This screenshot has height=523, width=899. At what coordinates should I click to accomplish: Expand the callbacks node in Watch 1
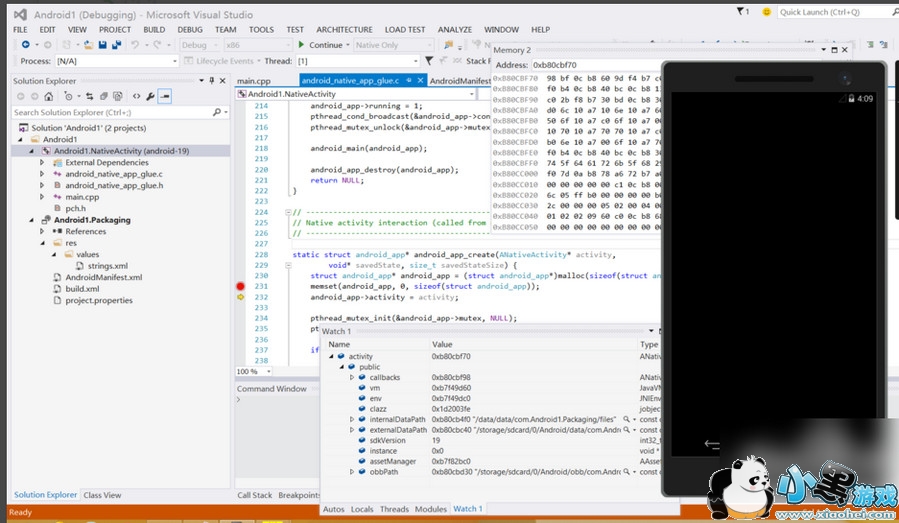coord(352,377)
